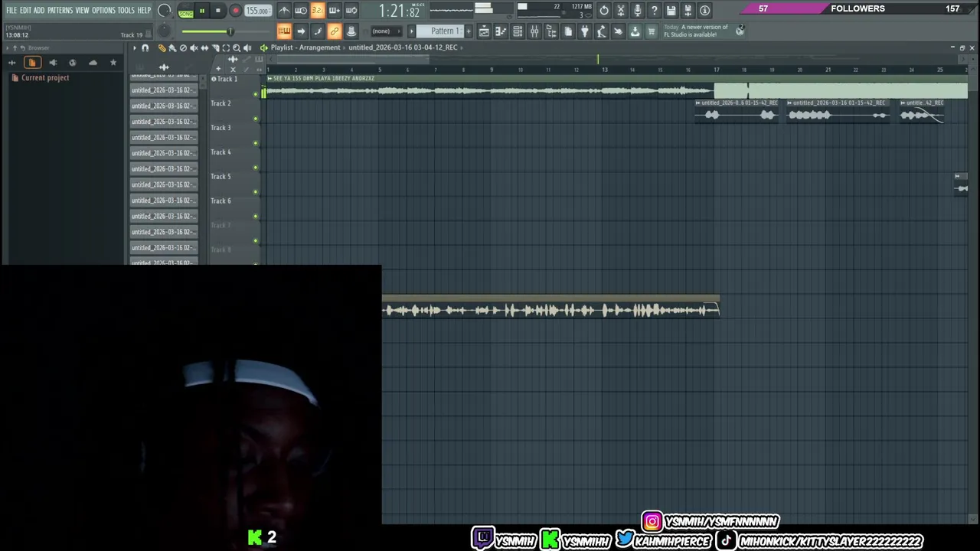Image resolution: width=980 pixels, height=551 pixels.
Task: Open the plugin picker plug icon
Action: 585,31
